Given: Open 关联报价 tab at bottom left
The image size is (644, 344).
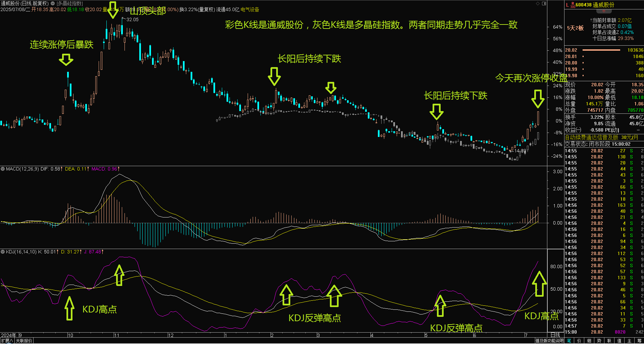Looking at the screenshot, I should (24, 341).
